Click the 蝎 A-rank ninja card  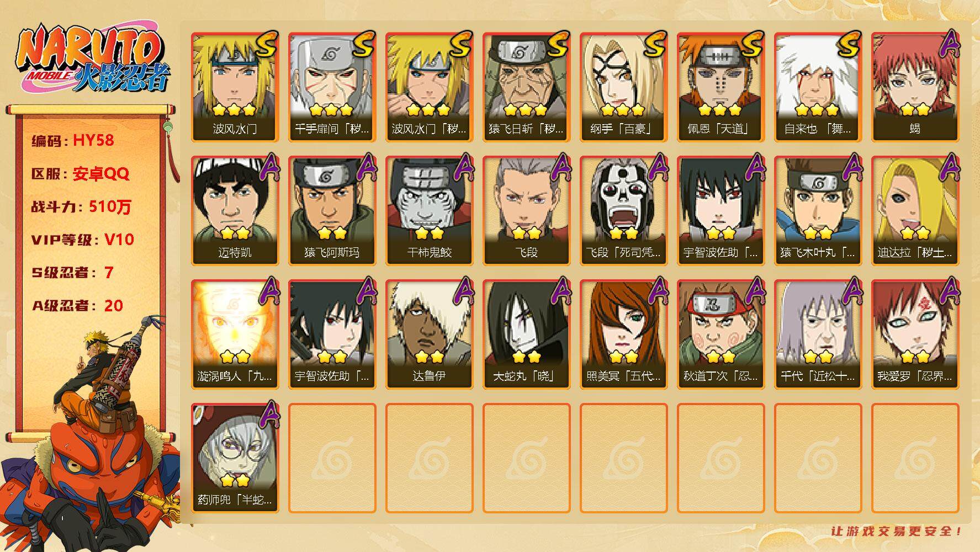tap(915, 87)
